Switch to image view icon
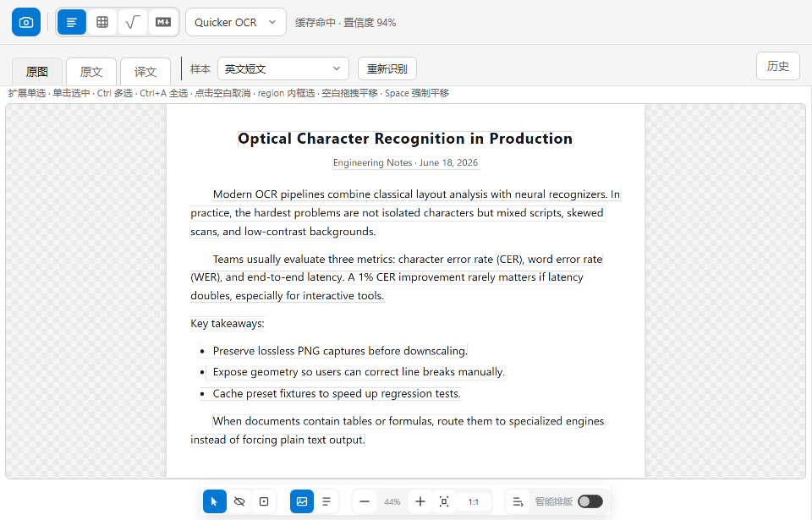The image size is (812, 520). 302,501
